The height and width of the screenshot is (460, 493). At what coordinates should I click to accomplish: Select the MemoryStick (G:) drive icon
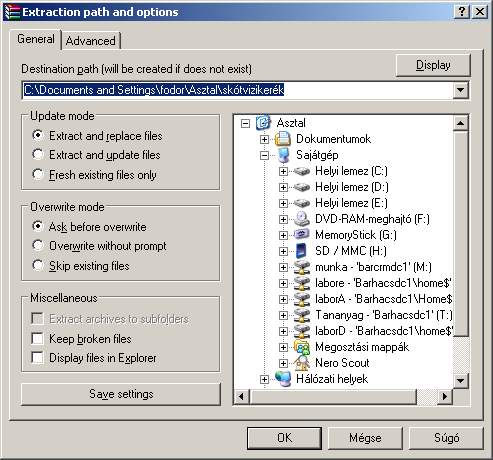tap(302, 235)
